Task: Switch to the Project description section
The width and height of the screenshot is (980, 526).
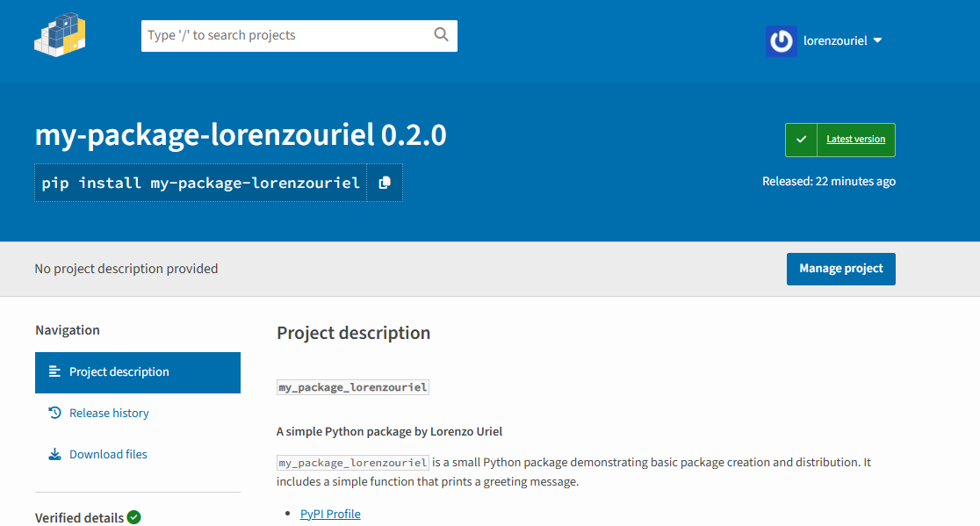Action: coord(120,371)
